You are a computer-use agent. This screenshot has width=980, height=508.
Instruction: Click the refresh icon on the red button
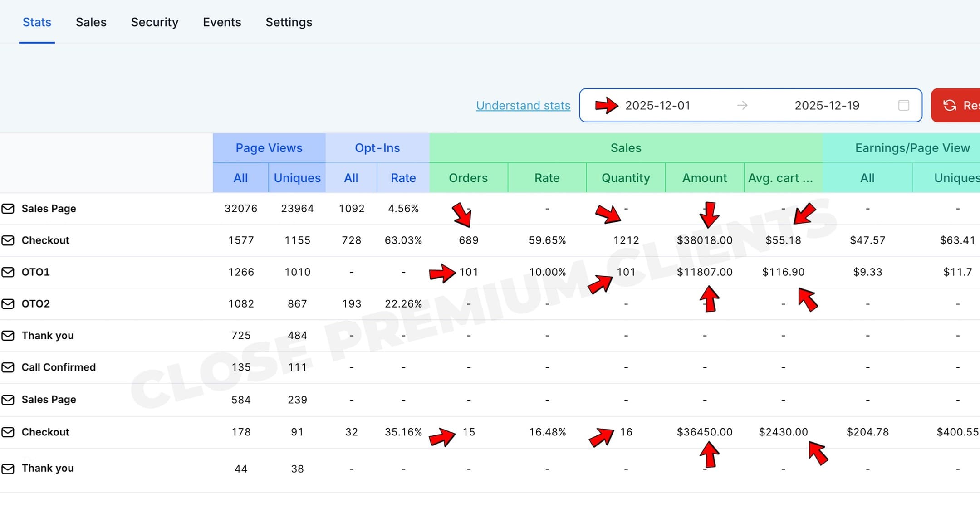[950, 105]
